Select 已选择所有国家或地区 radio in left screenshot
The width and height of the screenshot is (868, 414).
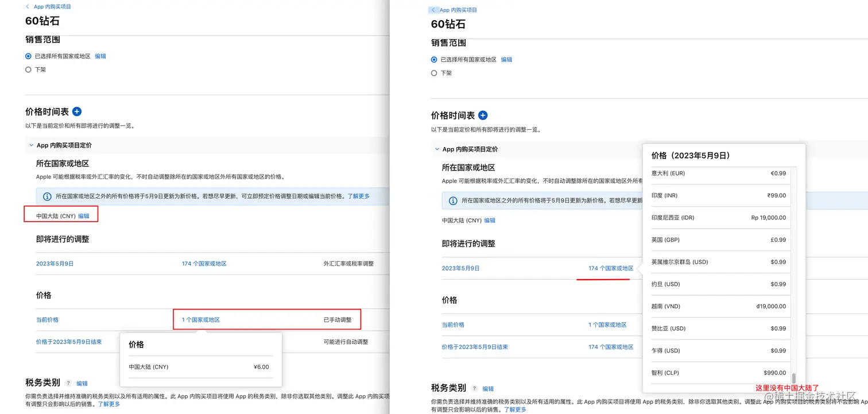[x=28, y=56]
